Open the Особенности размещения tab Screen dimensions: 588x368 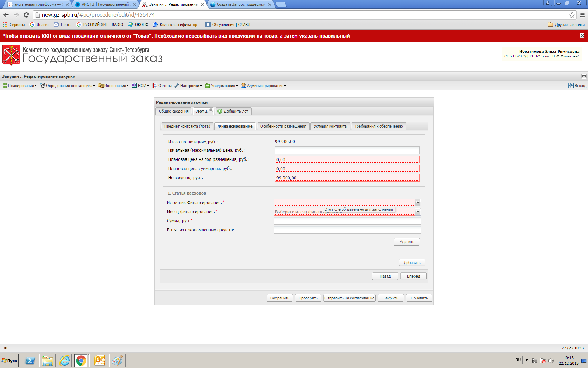[283, 126]
